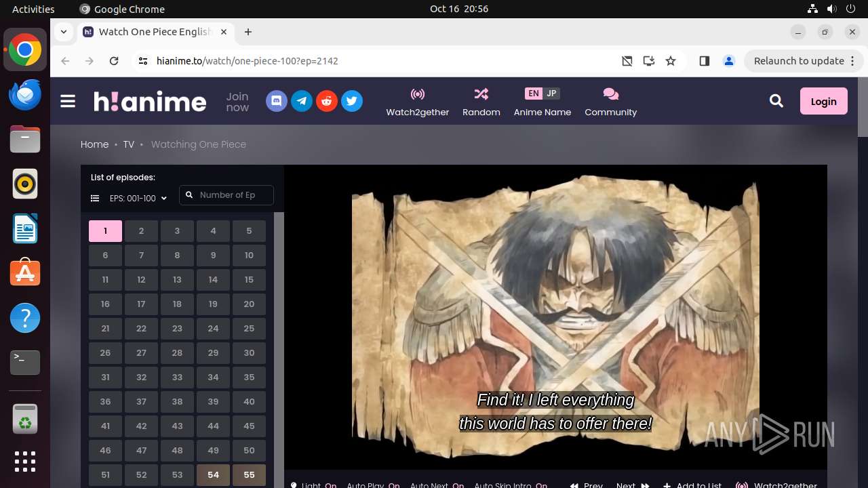
Task: Open the Twitter icon link
Action: click(x=352, y=102)
